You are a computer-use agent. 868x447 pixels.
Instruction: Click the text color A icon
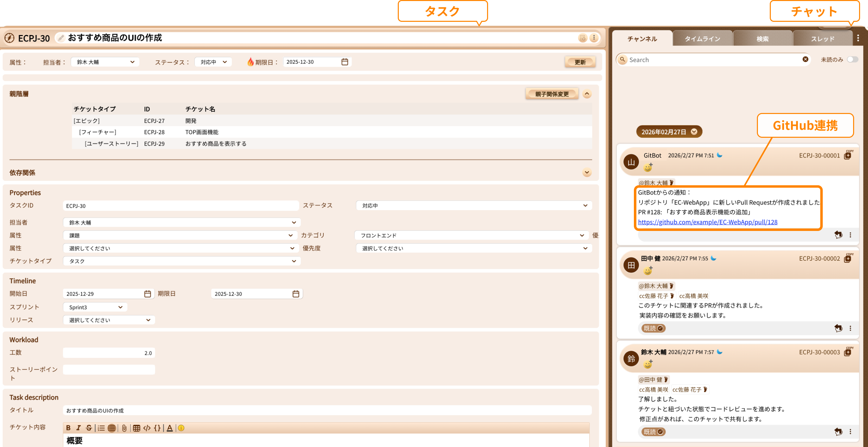pyautogui.click(x=170, y=428)
